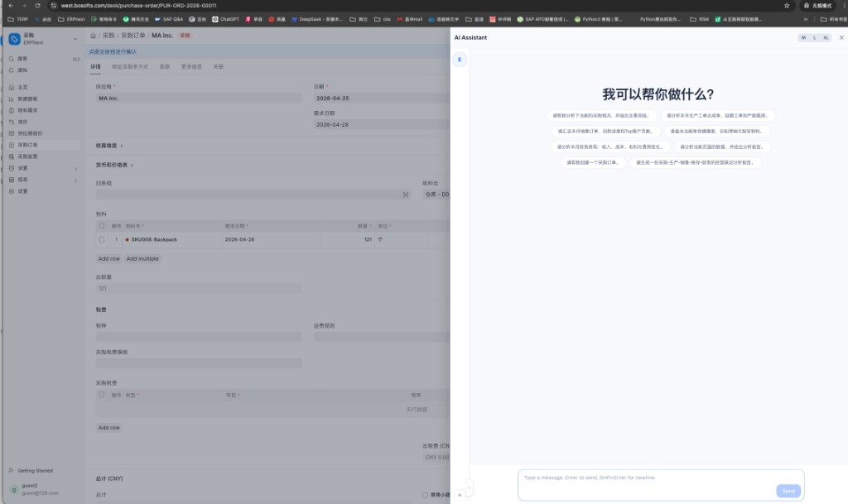This screenshot has height=504, width=848.
Task: Click the barcode scan icon in 扫条码 field
Action: (x=406, y=194)
